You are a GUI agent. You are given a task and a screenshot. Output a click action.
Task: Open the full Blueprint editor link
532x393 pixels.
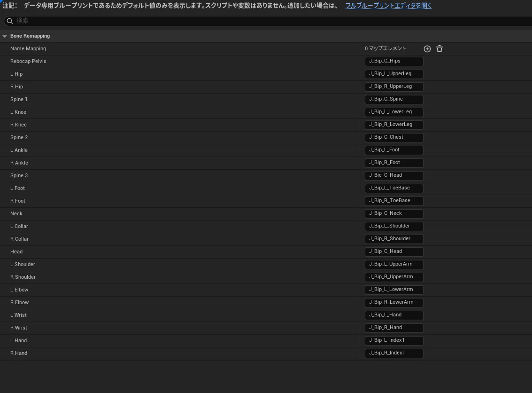tap(388, 6)
